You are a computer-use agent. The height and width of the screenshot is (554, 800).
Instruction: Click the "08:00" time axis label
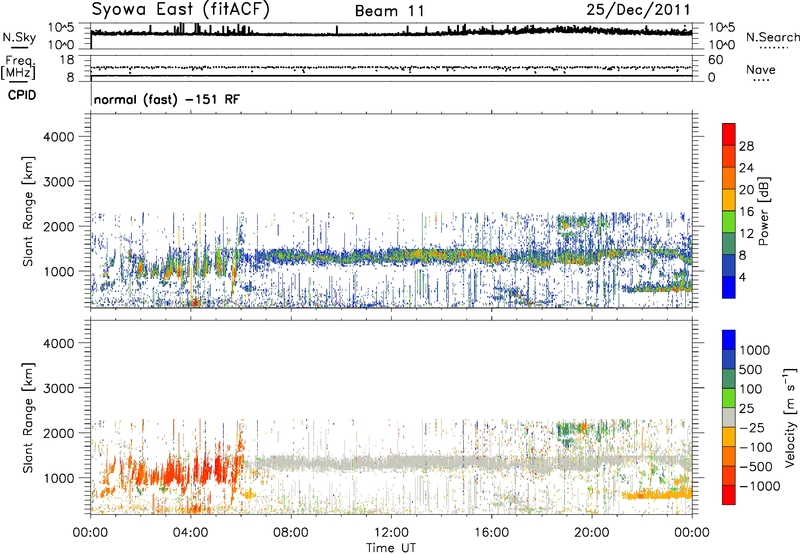point(290,533)
